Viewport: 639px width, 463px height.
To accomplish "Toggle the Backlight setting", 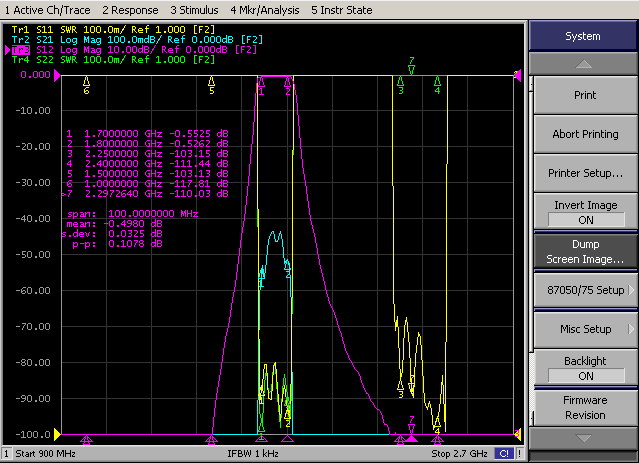I will [585, 368].
